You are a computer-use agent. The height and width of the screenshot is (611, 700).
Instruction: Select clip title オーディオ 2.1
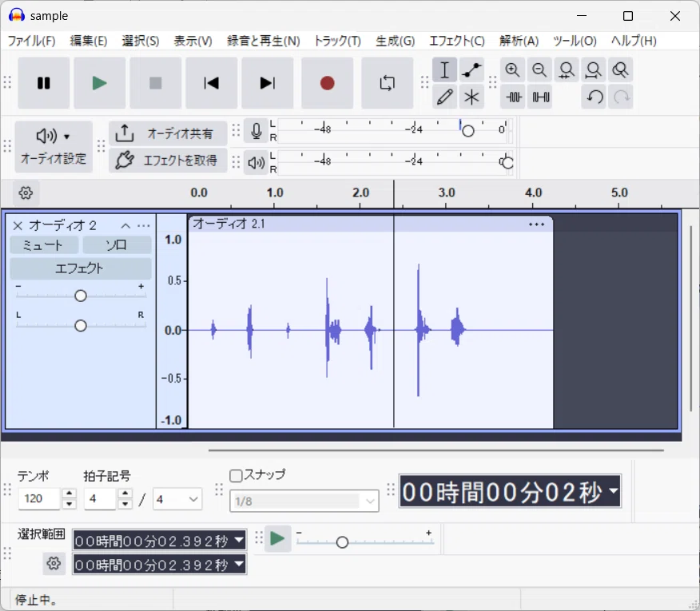(229, 224)
